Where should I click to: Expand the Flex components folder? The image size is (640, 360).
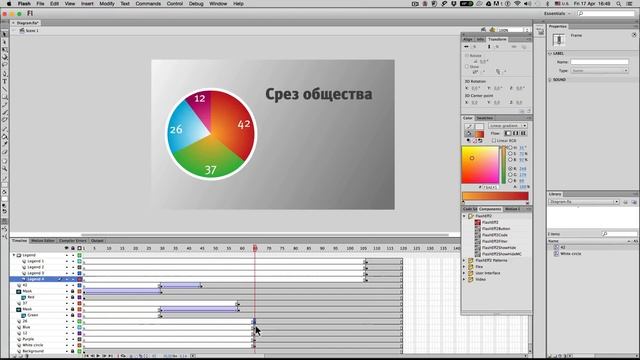464,267
